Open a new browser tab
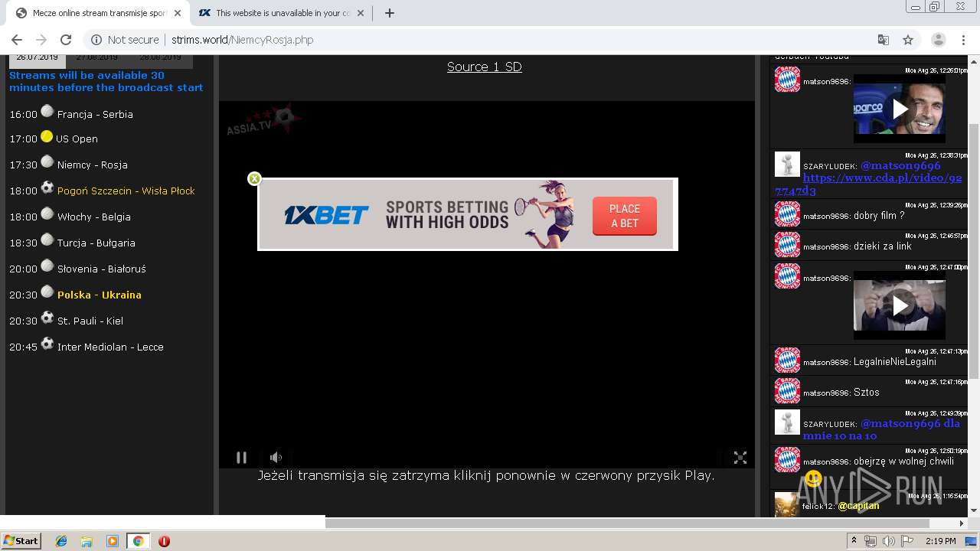The height and width of the screenshot is (551, 980). pyautogui.click(x=390, y=13)
